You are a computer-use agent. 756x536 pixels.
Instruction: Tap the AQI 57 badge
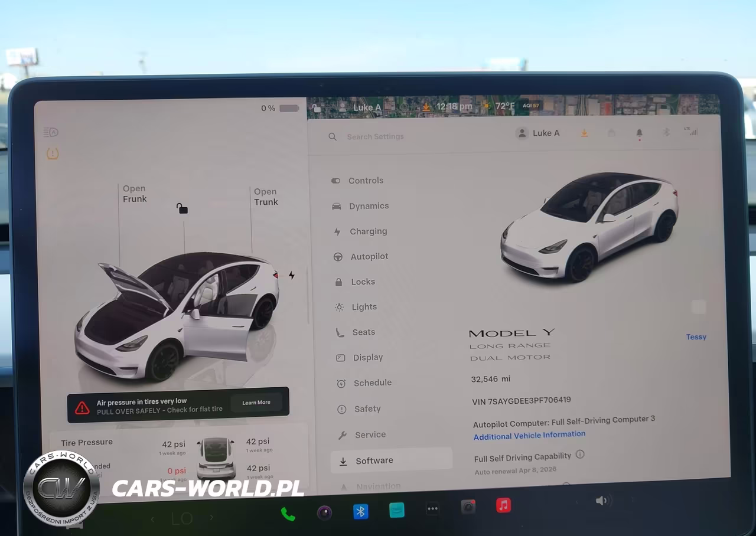531,106
